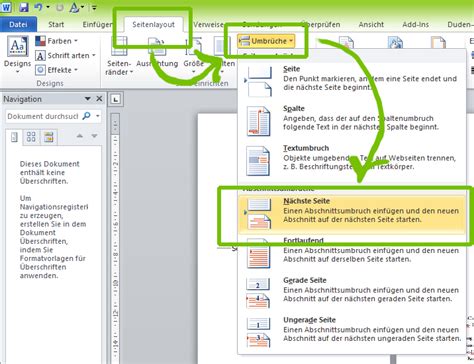
Task: Show headings view in Navigation pane
Action: pos(14,137)
